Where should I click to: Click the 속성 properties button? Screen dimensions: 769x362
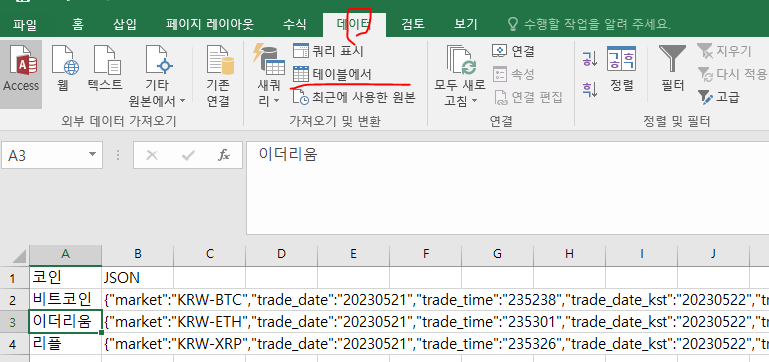513,75
